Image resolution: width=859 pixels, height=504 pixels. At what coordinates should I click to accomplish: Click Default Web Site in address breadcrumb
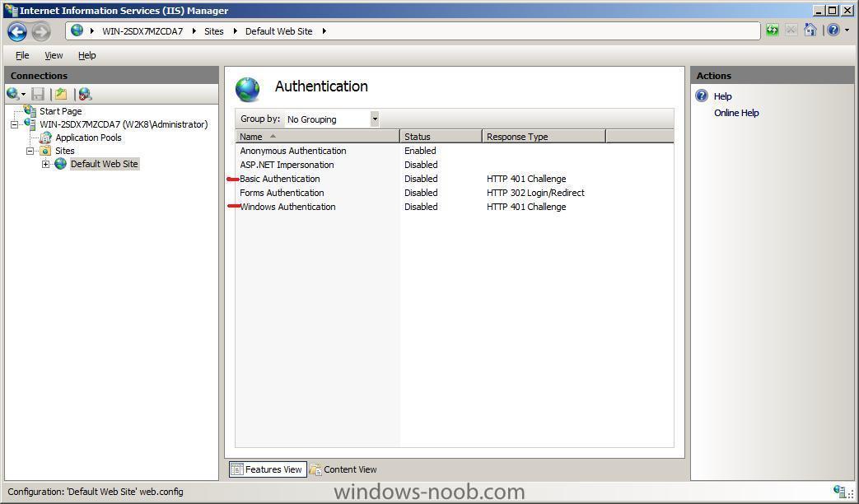279,31
